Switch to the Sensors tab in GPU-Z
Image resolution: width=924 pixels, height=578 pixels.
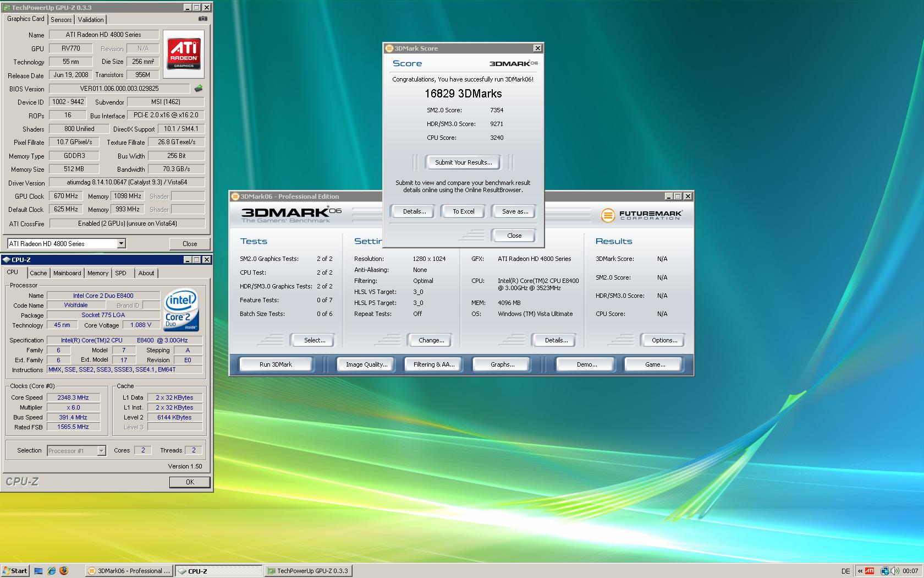[61, 19]
